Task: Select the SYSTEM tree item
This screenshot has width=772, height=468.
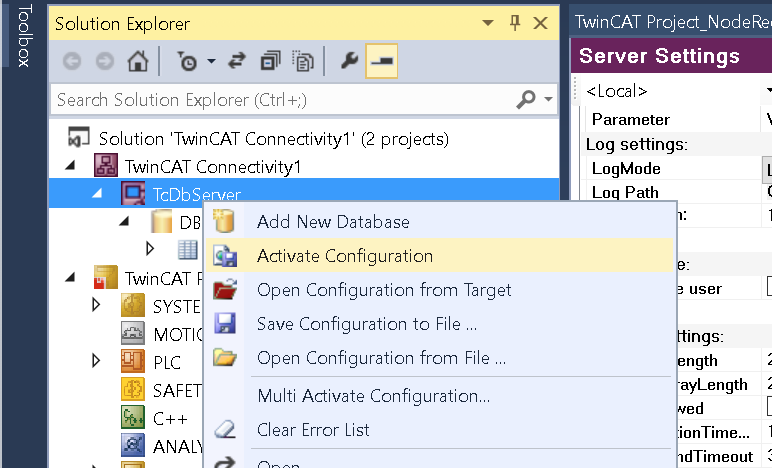Action: (176, 307)
